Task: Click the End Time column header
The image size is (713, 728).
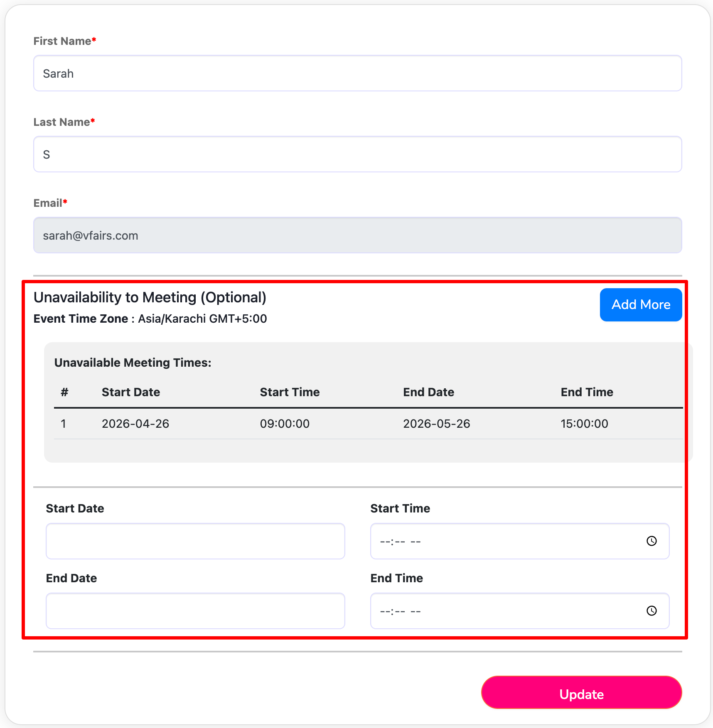Action: pos(587,392)
